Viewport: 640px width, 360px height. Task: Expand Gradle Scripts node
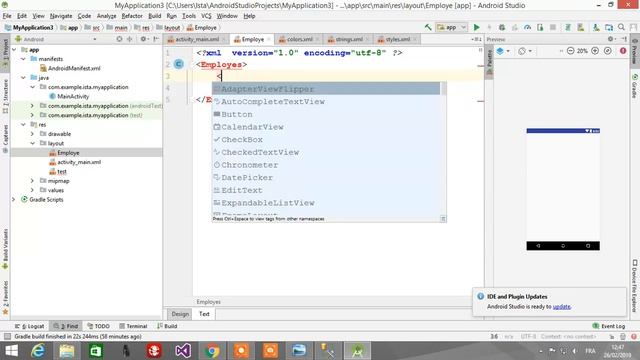(x=13, y=200)
